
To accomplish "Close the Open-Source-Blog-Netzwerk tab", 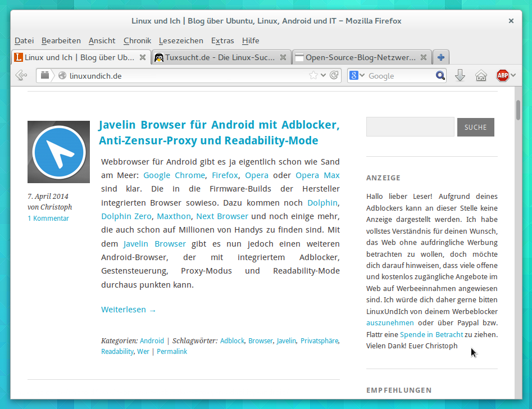I will tap(424, 57).
